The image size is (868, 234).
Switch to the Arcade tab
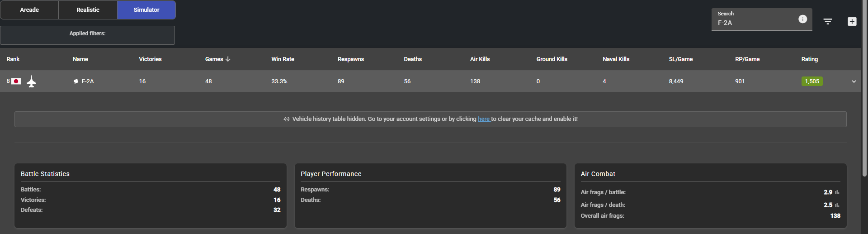tap(29, 10)
